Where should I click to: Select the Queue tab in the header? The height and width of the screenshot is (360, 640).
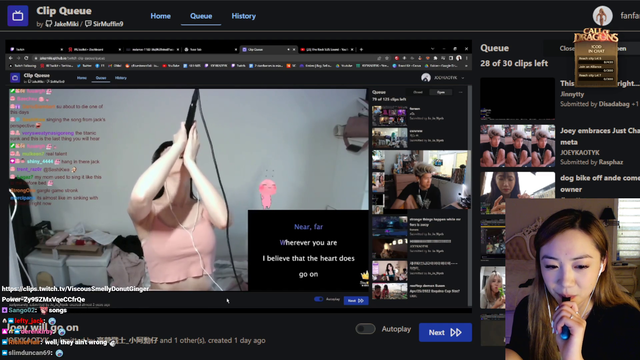click(x=201, y=16)
